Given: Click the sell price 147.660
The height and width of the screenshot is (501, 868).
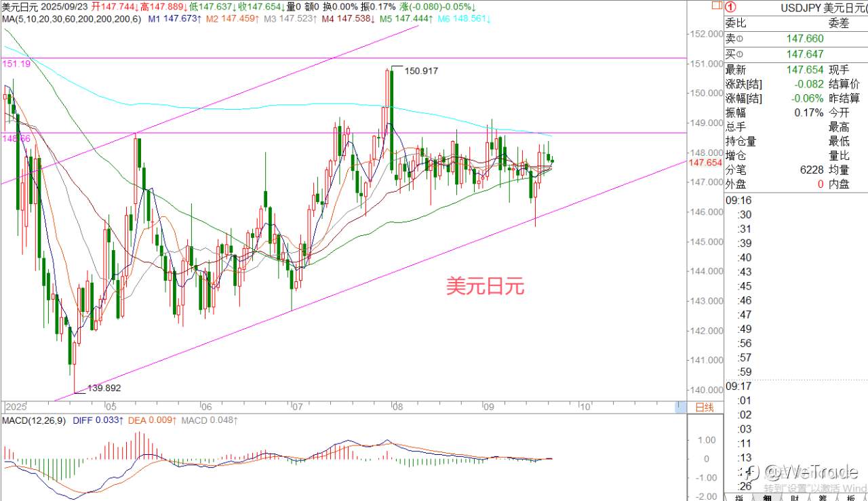Looking at the screenshot, I should (805, 39).
